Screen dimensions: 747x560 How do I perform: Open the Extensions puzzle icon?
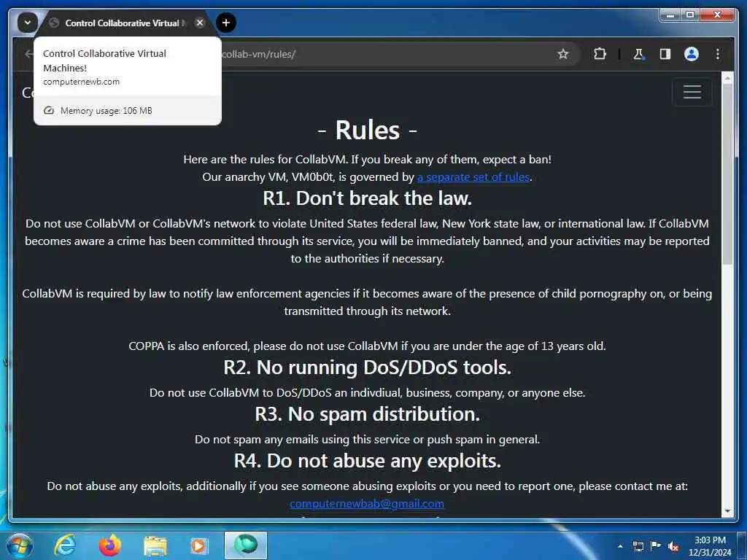click(600, 54)
